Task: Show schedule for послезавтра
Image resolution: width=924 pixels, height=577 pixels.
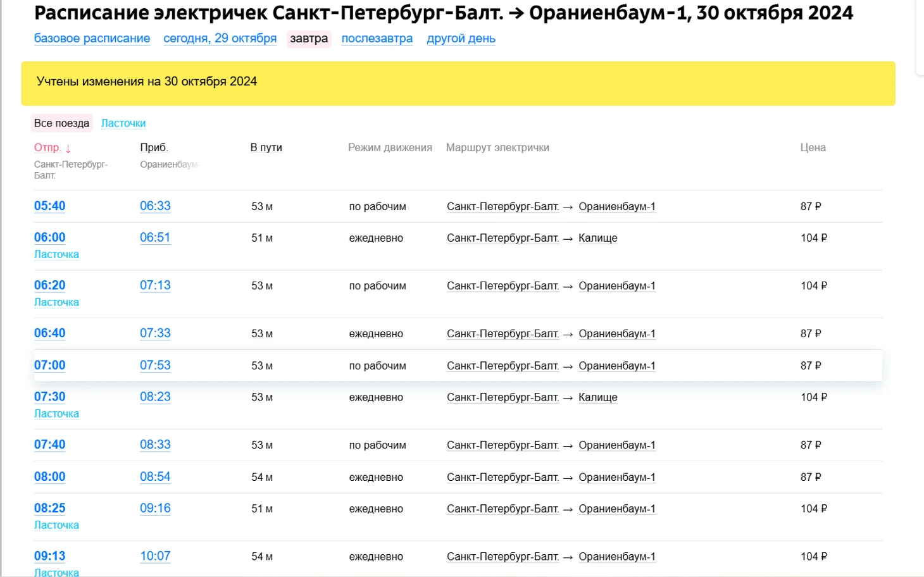Action: (377, 39)
